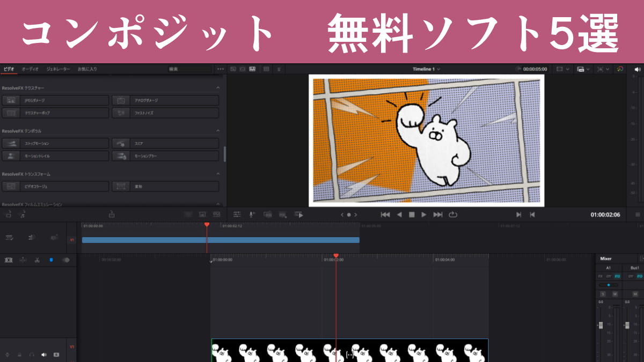Select the テクスチャーポップ effect

[56, 113]
